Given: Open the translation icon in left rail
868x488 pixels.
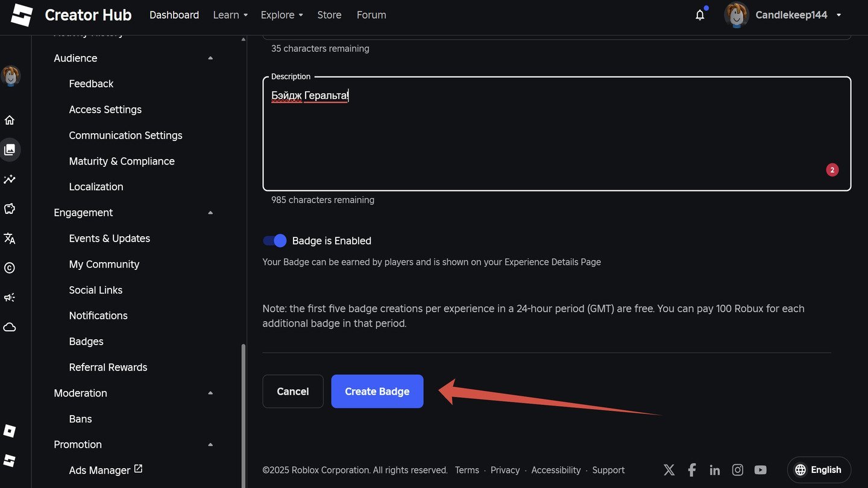Looking at the screenshot, I should (10, 238).
